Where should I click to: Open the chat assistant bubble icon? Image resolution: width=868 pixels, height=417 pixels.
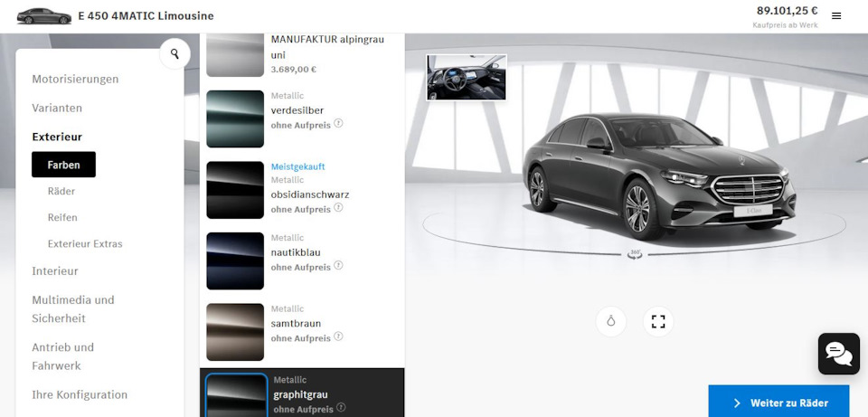tap(839, 354)
